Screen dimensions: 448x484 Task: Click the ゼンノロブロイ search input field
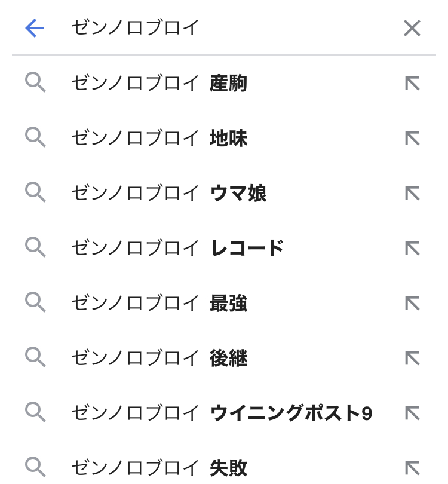(x=227, y=28)
